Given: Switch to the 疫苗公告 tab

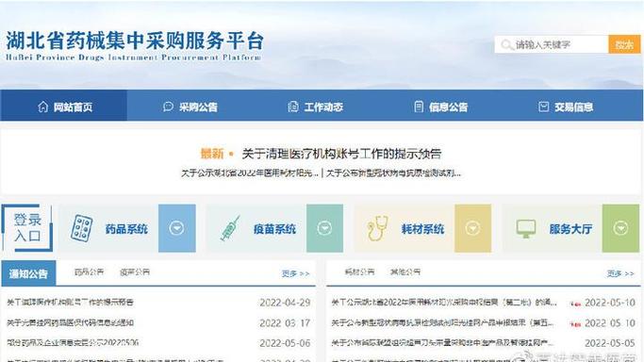Looking at the screenshot, I should pyautogui.click(x=135, y=271).
